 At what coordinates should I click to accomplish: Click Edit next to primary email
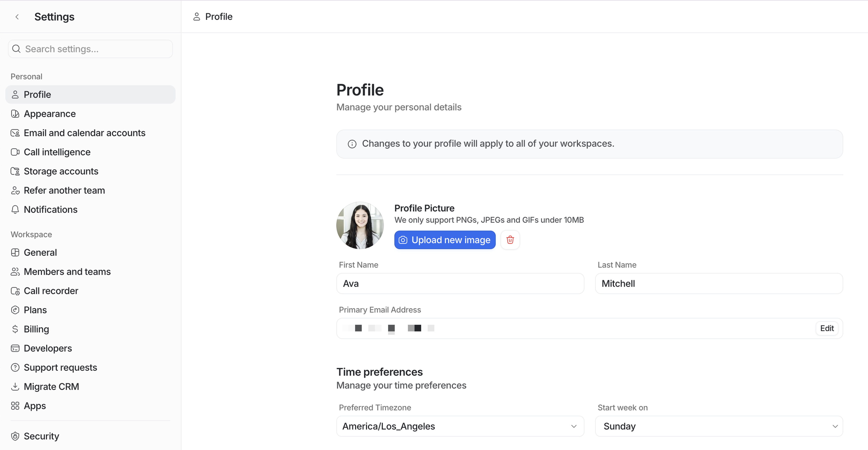point(827,328)
